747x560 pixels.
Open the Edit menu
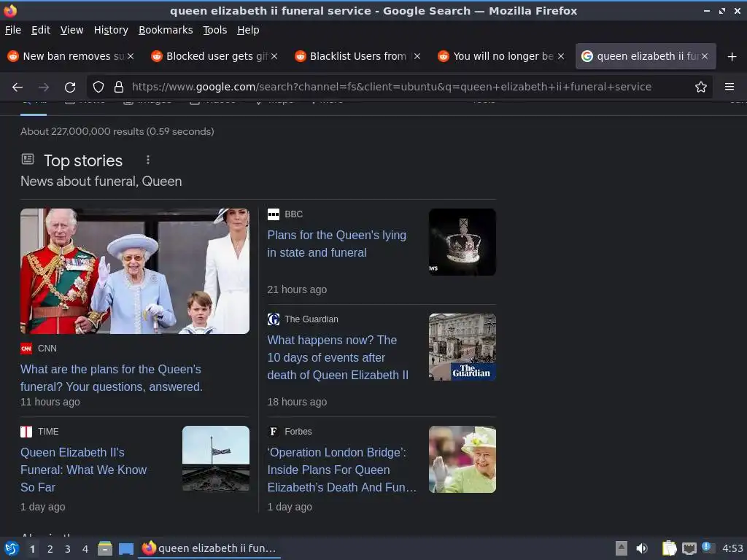pos(41,30)
